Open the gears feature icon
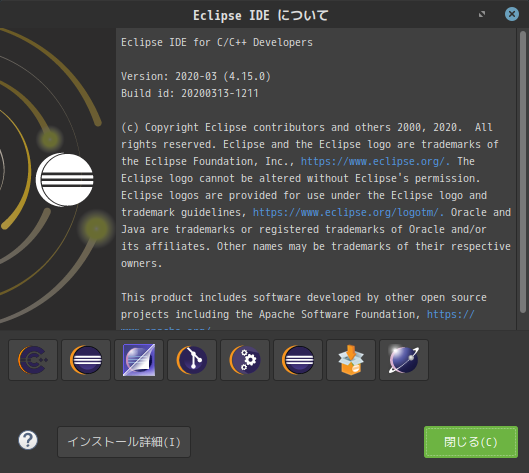This screenshot has width=529, height=473. click(245, 360)
